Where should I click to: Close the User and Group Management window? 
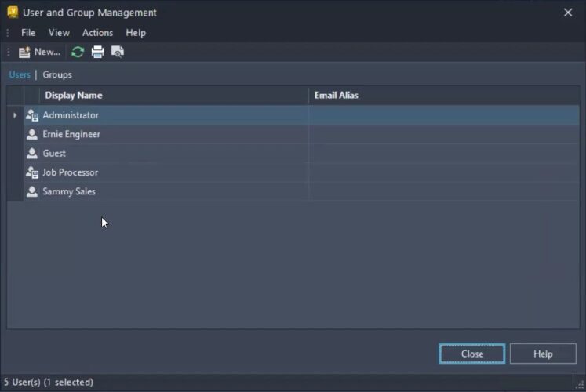[x=568, y=13]
